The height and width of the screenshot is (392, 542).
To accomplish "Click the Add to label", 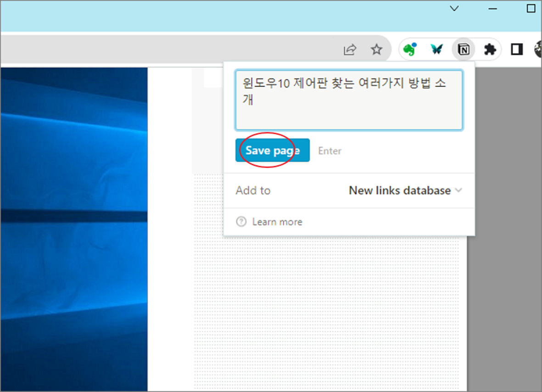I will (x=253, y=190).
